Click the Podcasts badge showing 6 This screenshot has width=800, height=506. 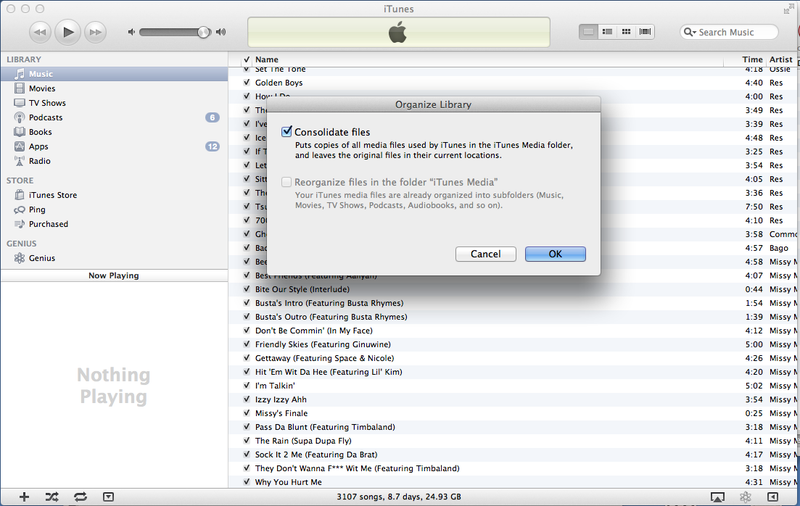[212, 117]
